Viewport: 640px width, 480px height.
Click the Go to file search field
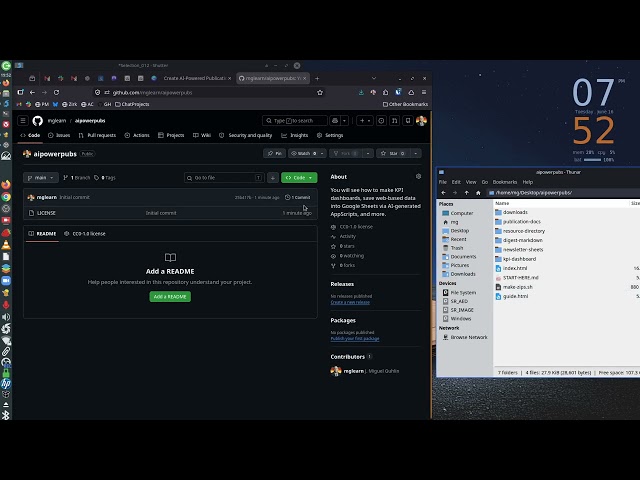[224, 178]
